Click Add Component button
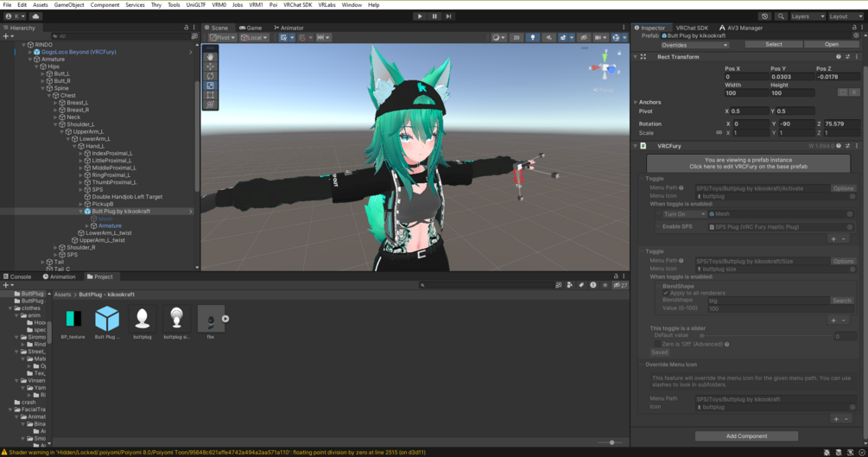The width and height of the screenshot is (868, 457). click(746, 436)
